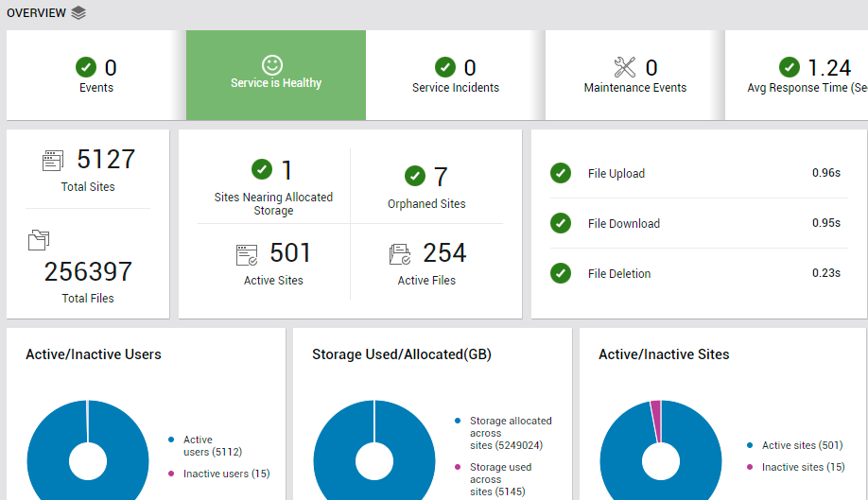Click the File Upload row label
The image size is (868, 500).
[616, 174]
